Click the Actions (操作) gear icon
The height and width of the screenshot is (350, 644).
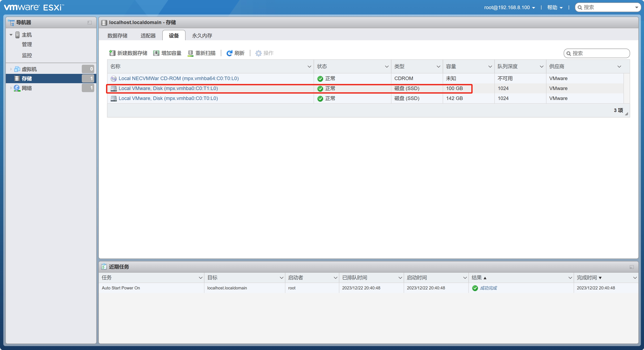point(258,53)
